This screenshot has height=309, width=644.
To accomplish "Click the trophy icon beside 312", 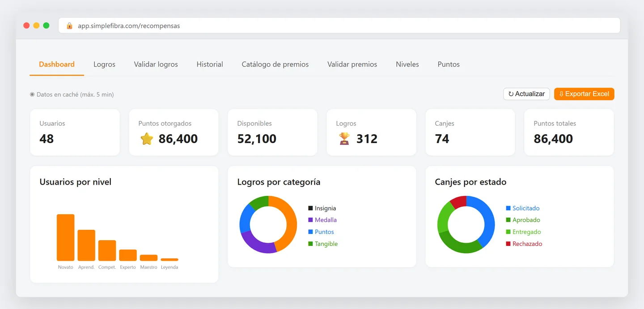I will click(344, 139).
